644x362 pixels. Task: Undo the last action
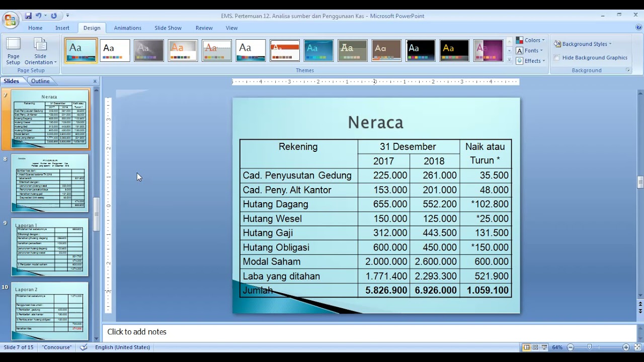pyautogui.click(x=38, y=16)
